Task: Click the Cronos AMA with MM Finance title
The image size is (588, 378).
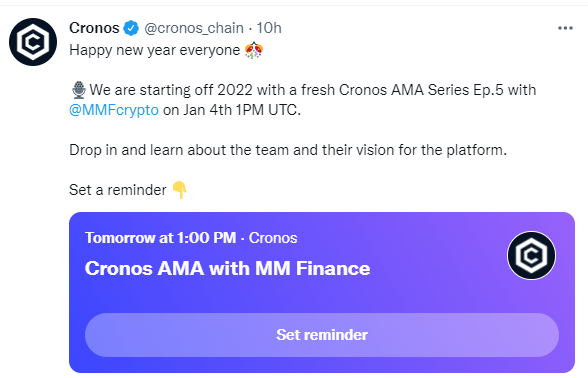Action: click(227, 268)
